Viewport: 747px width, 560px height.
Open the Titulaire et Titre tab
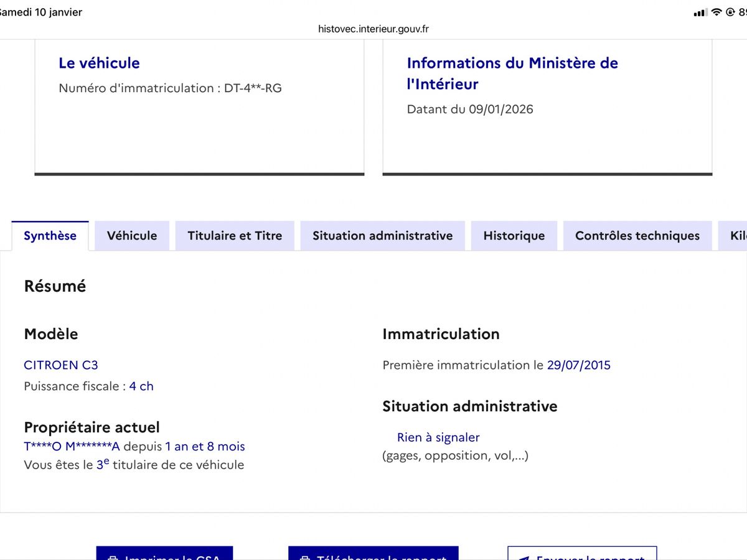[235, 236]
